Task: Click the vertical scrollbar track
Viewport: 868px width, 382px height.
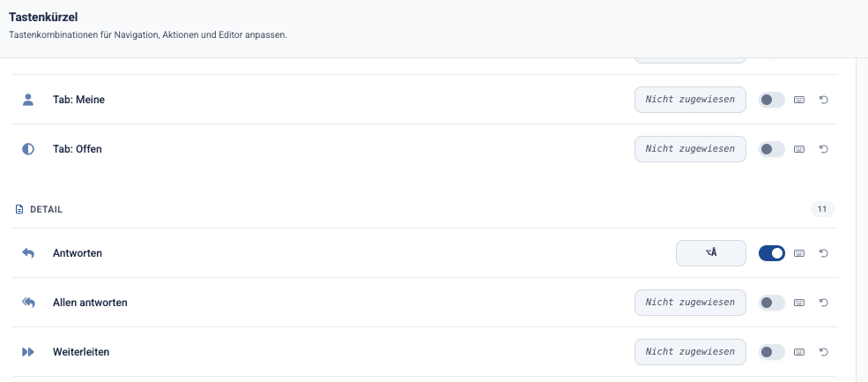Action: [x=862, y=220]
